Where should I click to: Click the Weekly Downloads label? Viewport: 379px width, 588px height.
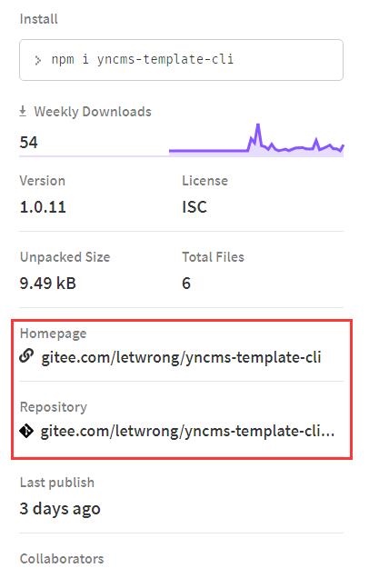[x=93, y=112]
